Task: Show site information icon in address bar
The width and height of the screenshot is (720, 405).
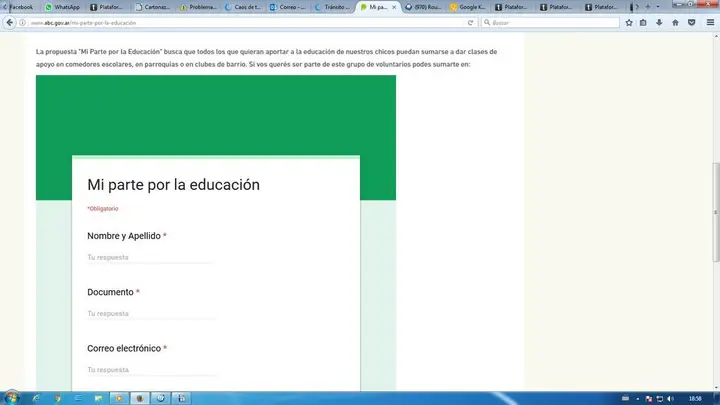Action: tap(22, 22)
